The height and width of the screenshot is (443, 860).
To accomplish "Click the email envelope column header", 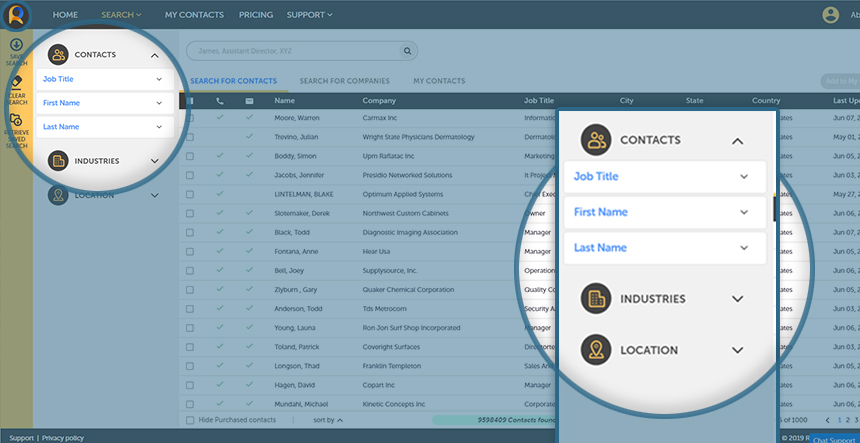I will click(x=249, y=101).
